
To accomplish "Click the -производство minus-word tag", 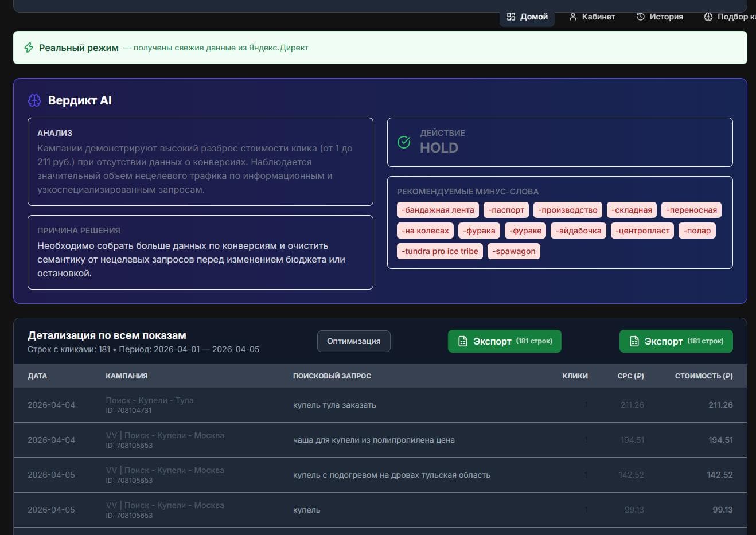I will point(568,210).
